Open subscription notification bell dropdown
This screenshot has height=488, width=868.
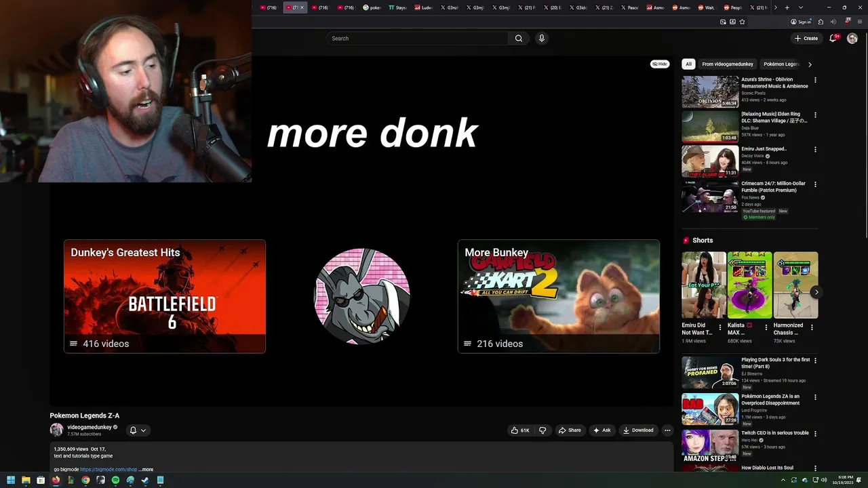tap(138, 430)
